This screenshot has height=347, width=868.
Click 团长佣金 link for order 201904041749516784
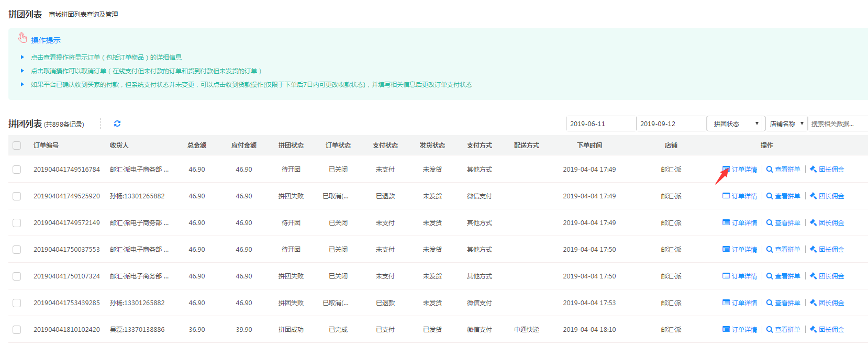point(827,170)
